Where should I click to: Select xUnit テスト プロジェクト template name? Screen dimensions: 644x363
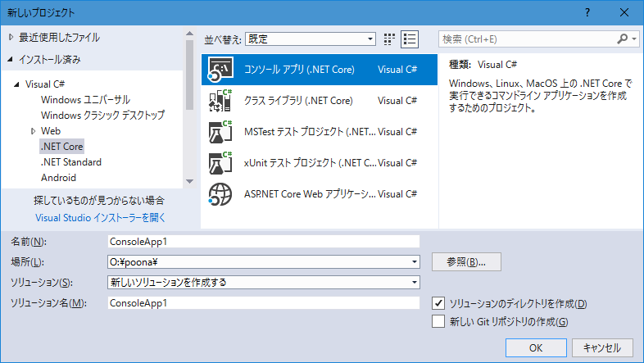pyautogui.click(x=310, y=163)
